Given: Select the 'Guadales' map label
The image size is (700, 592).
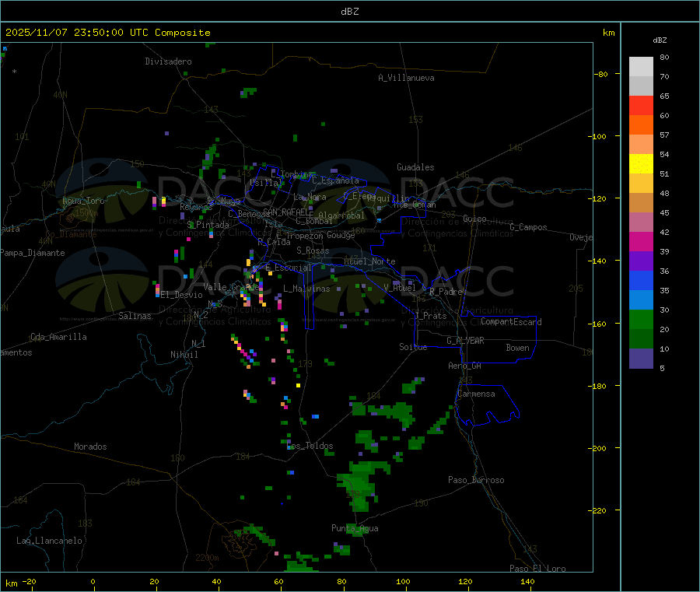Looking at the screenshot, I should (x=415, y=167).
